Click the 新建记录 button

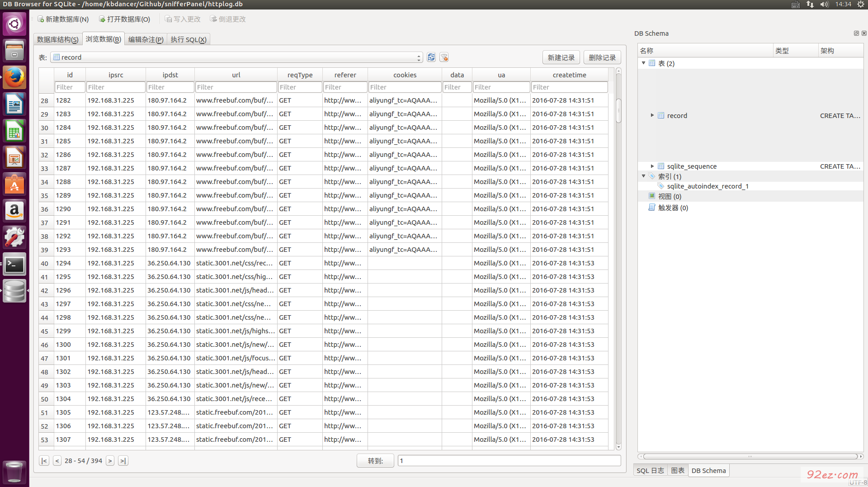(x=561, y=57)
